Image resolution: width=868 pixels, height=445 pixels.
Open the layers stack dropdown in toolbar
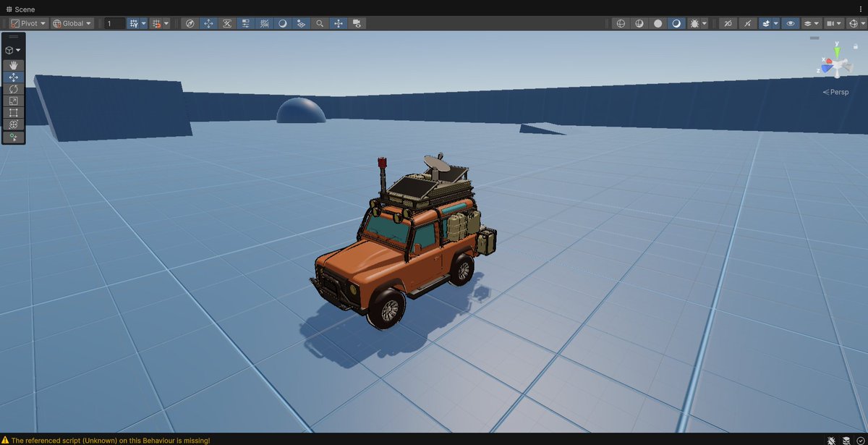pos(811,23)
